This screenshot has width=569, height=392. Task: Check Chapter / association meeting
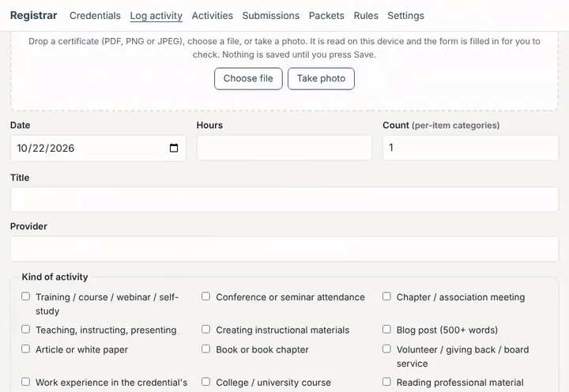pos(386,296)
